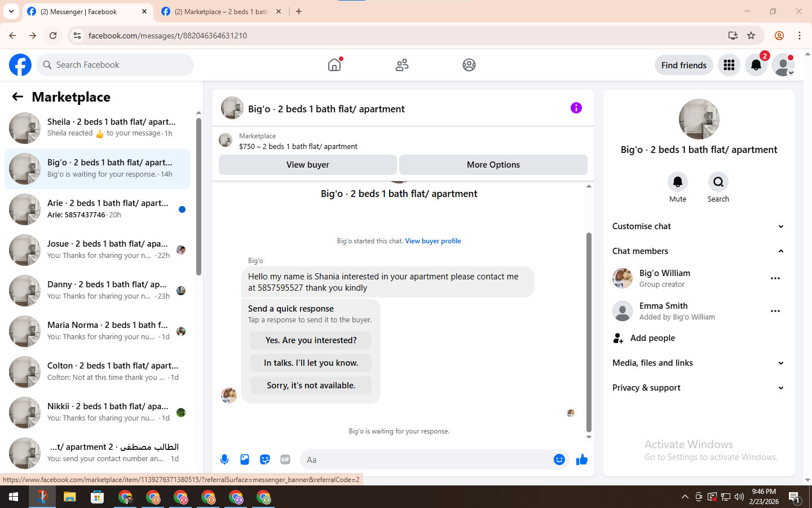Bookmark this page with star icon
812x508 pixels.
[x=751, y=36]
